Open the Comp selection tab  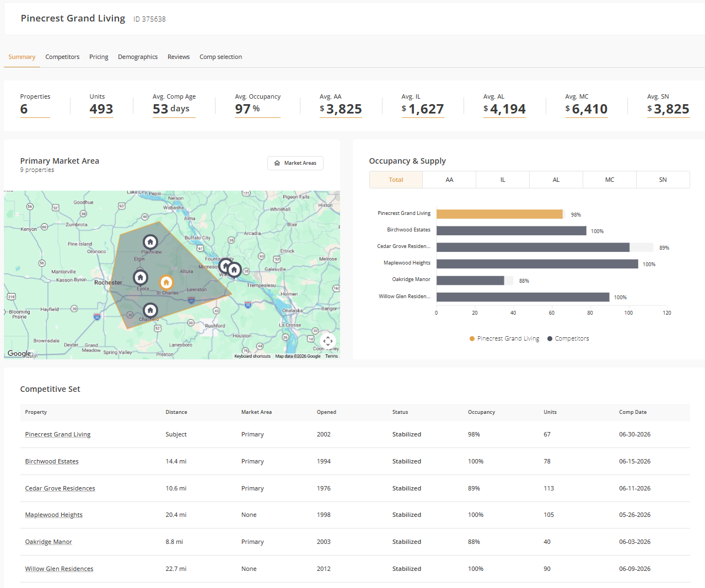220,57
